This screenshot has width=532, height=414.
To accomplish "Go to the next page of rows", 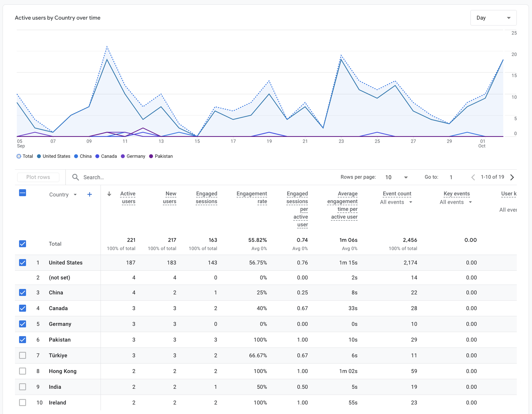I will point(512,177).
